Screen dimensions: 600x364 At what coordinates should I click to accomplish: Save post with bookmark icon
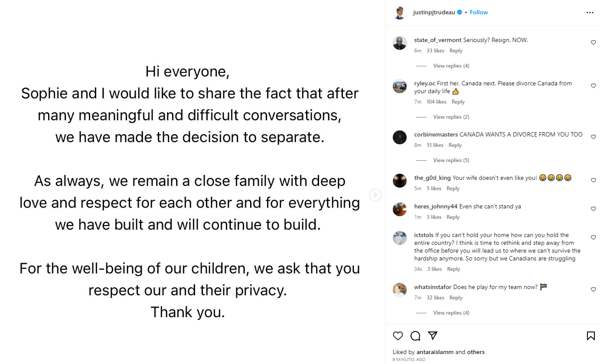(x=590, y=336)
